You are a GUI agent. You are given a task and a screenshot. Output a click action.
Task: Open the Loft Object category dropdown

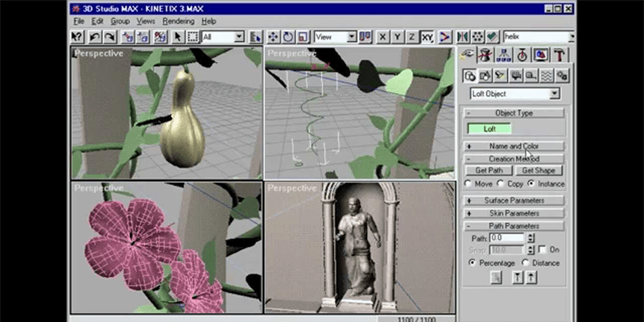pyautogui.click(x=515, y=93)
